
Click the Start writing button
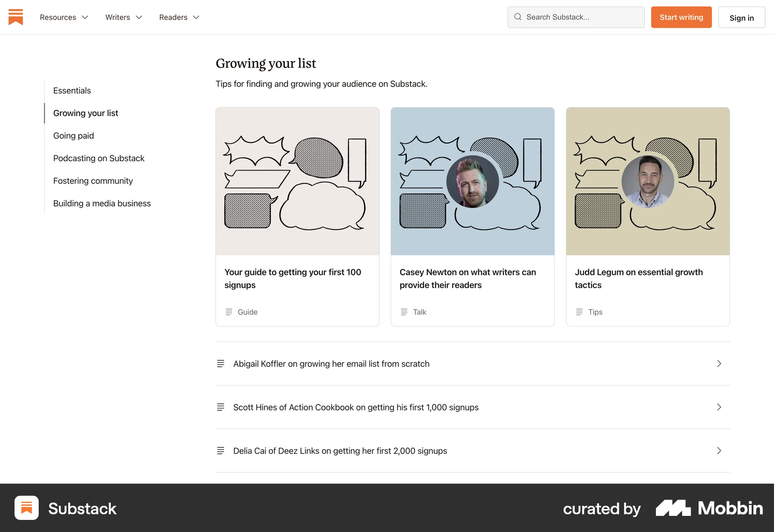coord(681,17)
